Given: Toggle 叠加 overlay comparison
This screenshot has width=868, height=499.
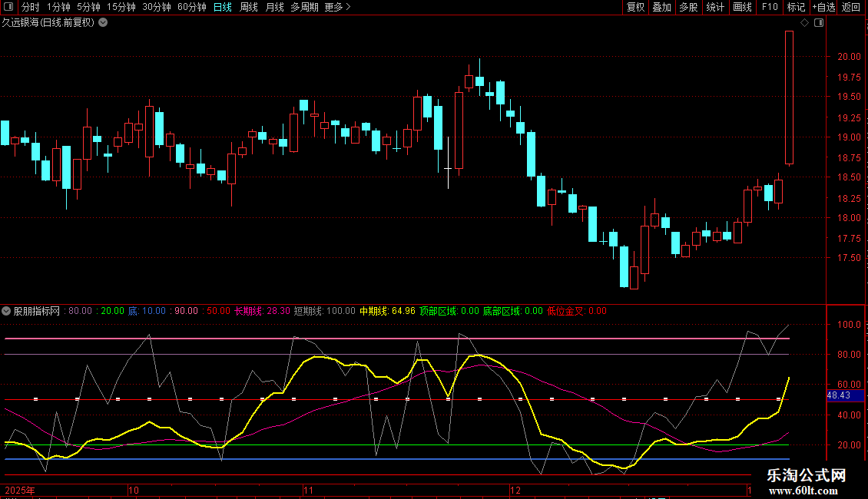Looking at the screenshot, I should coord(661,7).
